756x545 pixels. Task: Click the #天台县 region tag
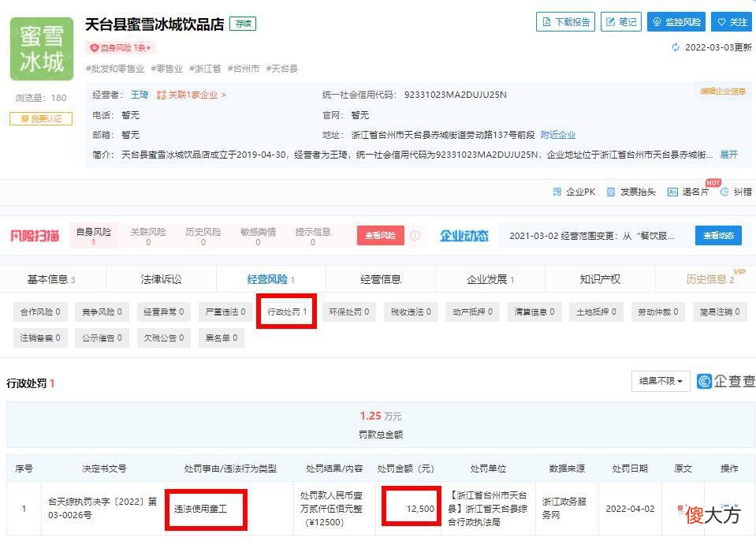[282, 69]
